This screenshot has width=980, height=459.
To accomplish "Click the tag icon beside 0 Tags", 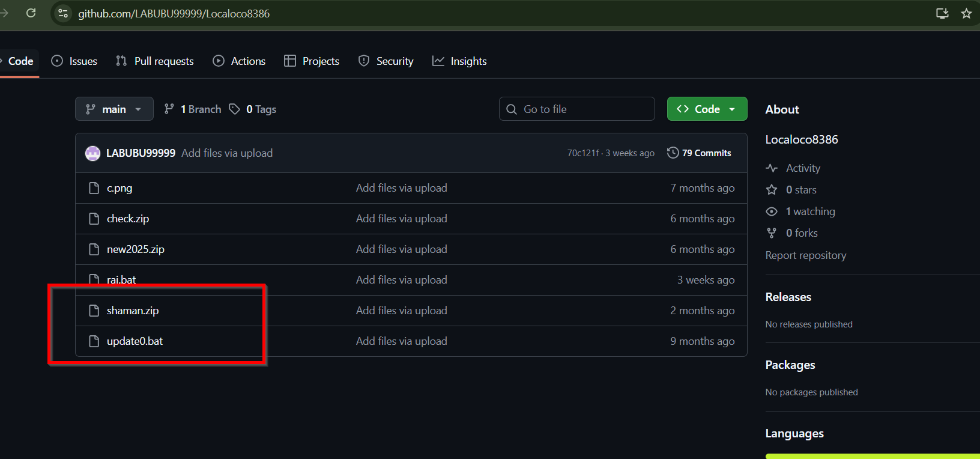I will pyautogui.click(x=235, y=109).
